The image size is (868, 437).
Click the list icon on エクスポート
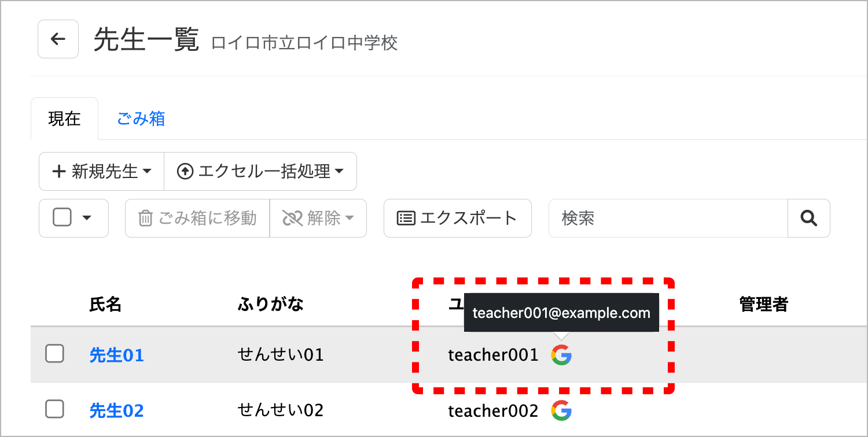pyautogui.click(x=406, y=218)
